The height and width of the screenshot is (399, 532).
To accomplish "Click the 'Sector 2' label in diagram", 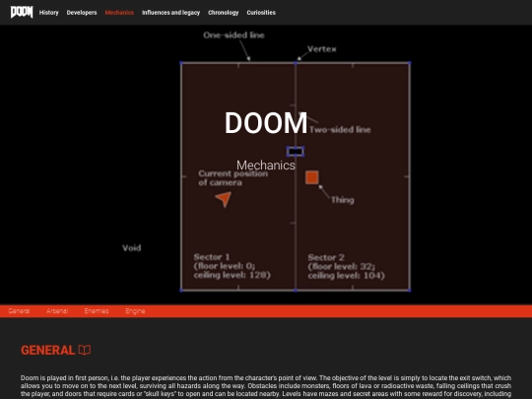I will (326, 257).
